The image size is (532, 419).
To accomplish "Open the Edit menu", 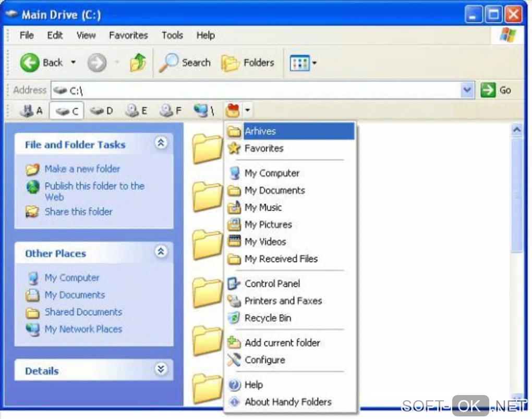I will (55, 35).
